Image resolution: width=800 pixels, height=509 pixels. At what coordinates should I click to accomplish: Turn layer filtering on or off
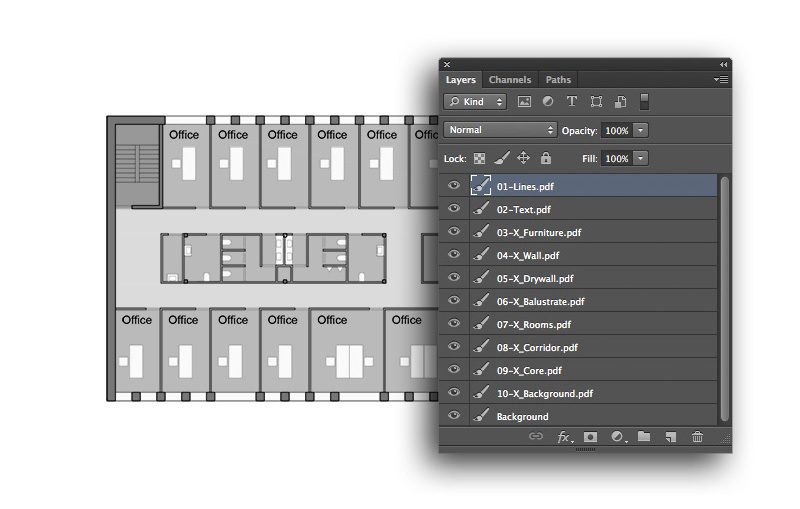tap(644, 101)
